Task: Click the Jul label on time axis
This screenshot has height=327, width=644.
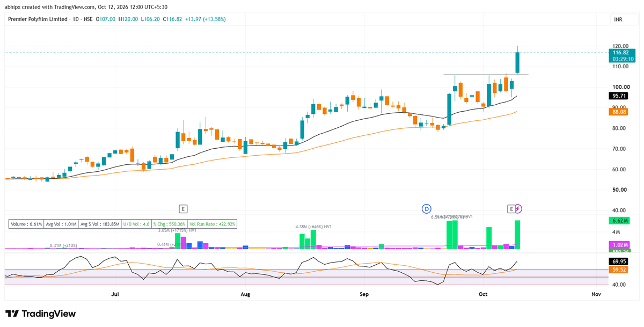Action: [114, 294]
